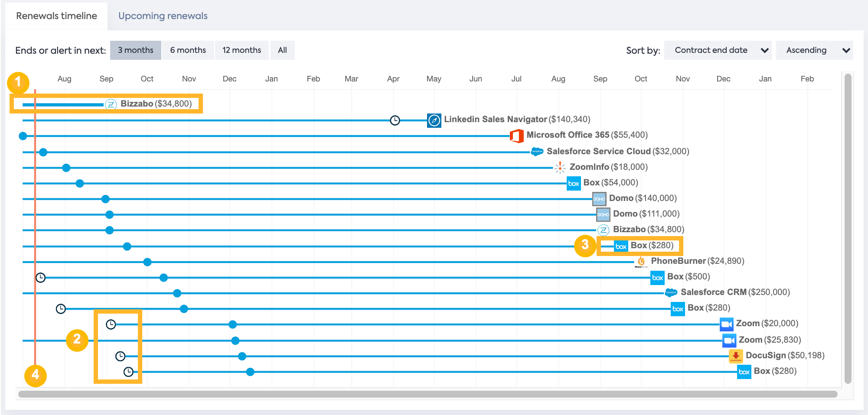Open the Salesforce CRM ($250,000) label
The width and height of the screenshot is (868, 415).
(735, 292)
